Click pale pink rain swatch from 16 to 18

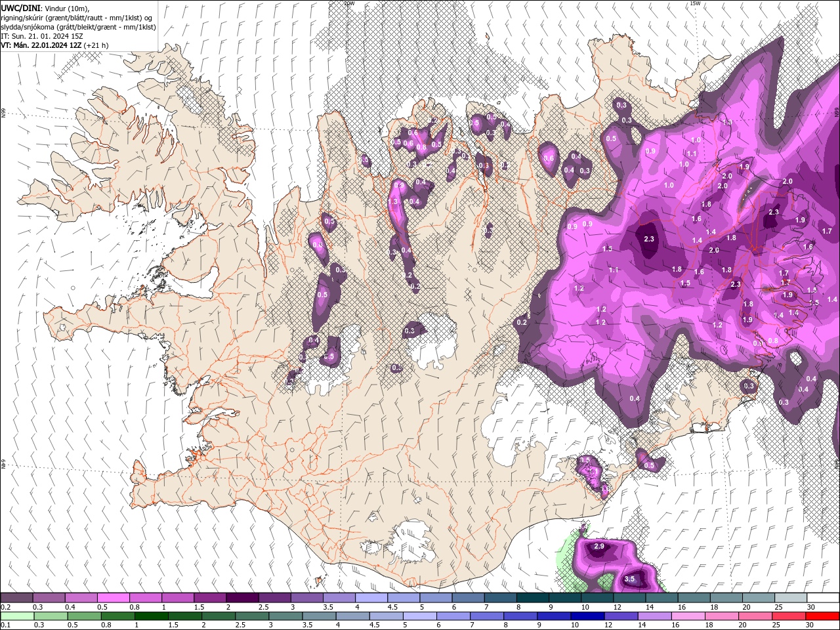tap(688, 616)
